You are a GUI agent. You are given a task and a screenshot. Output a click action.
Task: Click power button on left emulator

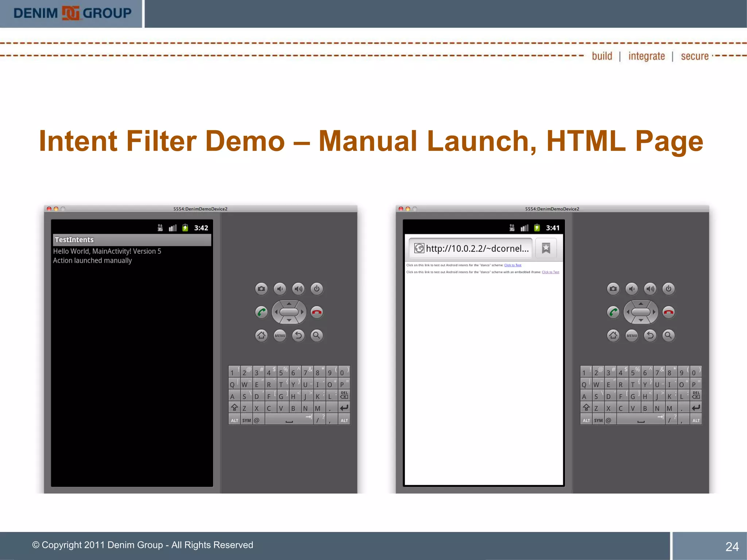point(317,289)
